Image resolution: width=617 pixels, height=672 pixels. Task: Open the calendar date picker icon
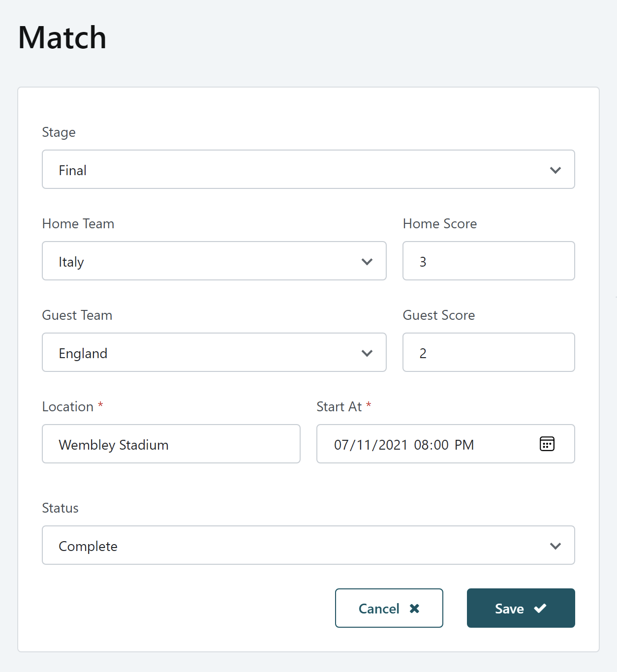[x=547, y=444]
